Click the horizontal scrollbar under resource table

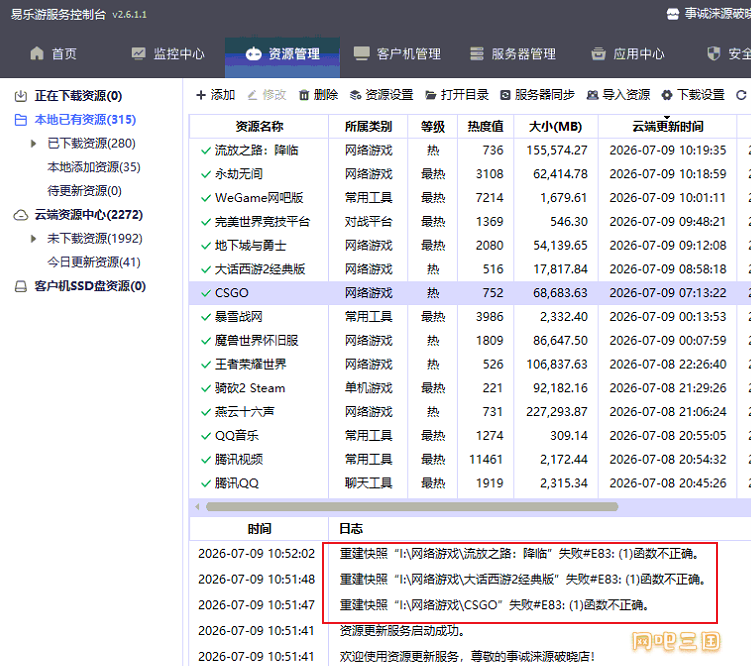point(412,507)
